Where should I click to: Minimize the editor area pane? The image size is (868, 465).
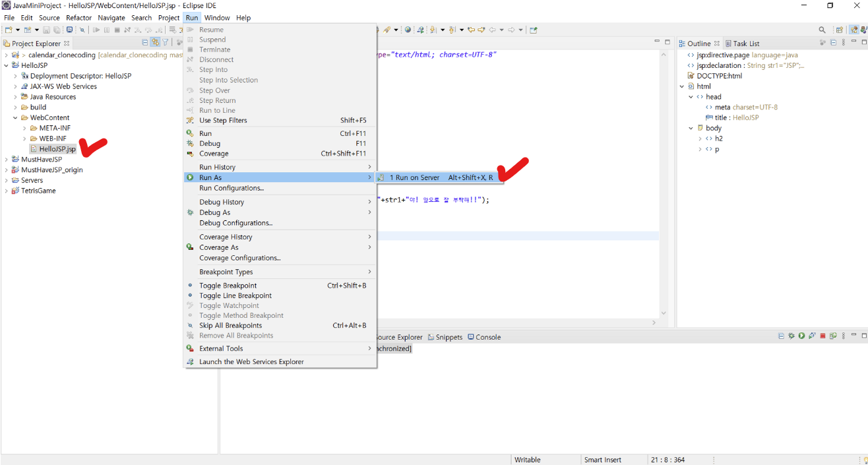[x=656, y=41]
